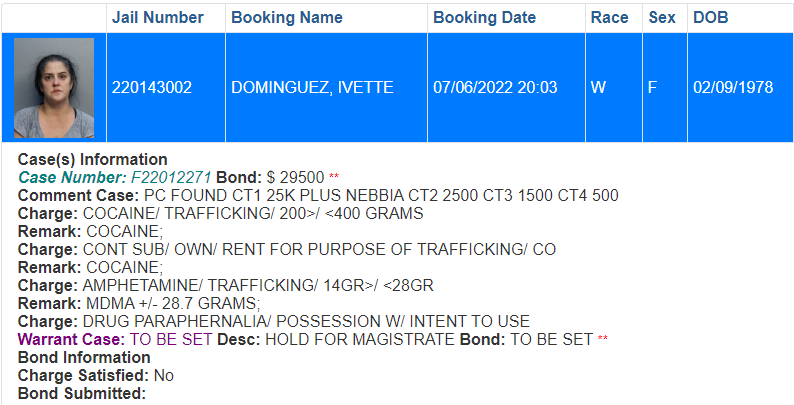
Task: Select jail number 220143002 cell
Action: (x=166, y=88)
